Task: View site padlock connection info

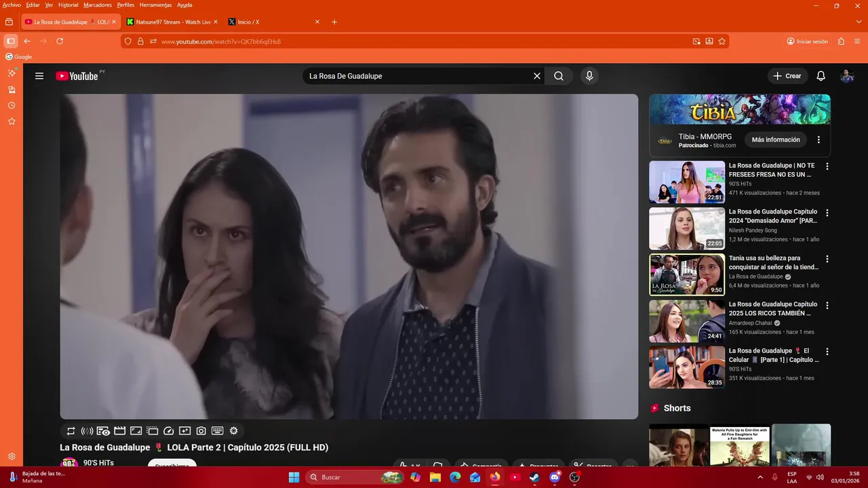Action: coord(140,41)
